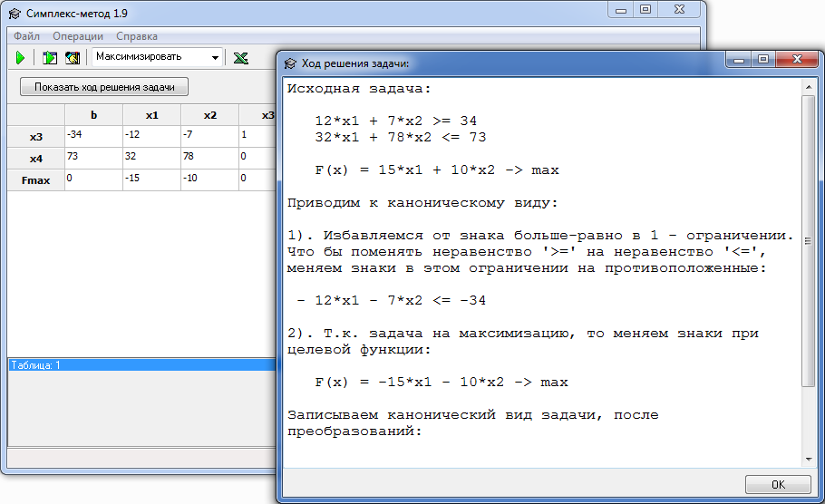Click the app icon in the solution window title bar
Viewport: 825px width, 504px height.
pos(290,63)
